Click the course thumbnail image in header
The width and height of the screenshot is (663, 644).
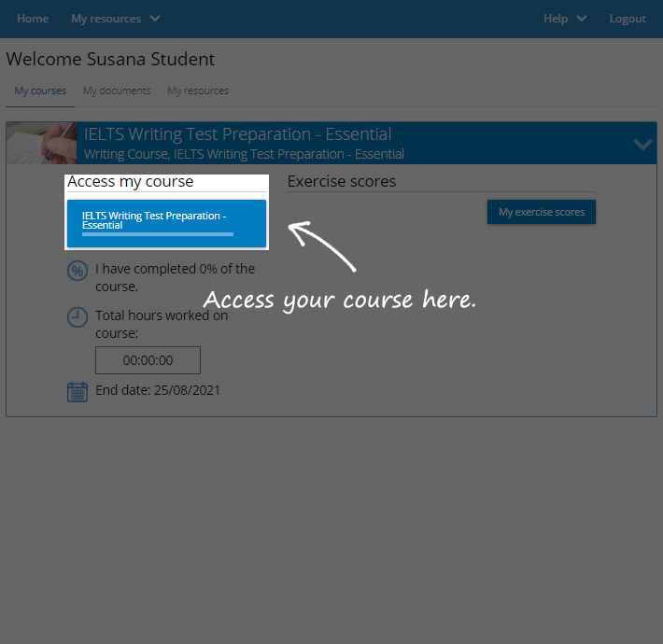(x=41, y=143)
